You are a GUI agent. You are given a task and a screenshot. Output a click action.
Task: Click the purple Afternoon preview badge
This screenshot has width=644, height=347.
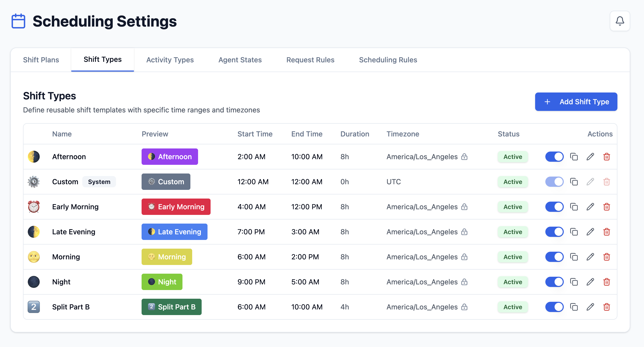170,157
